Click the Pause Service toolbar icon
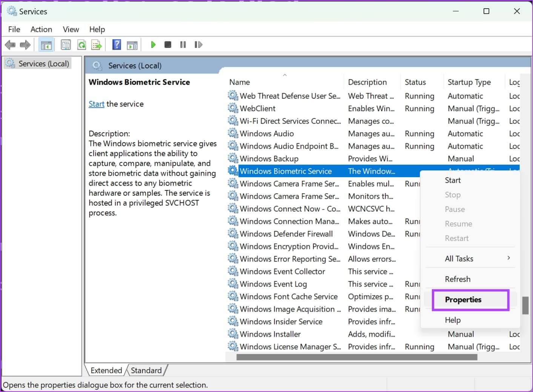Viewport: 533px width, 392px height. click(183, 44)
